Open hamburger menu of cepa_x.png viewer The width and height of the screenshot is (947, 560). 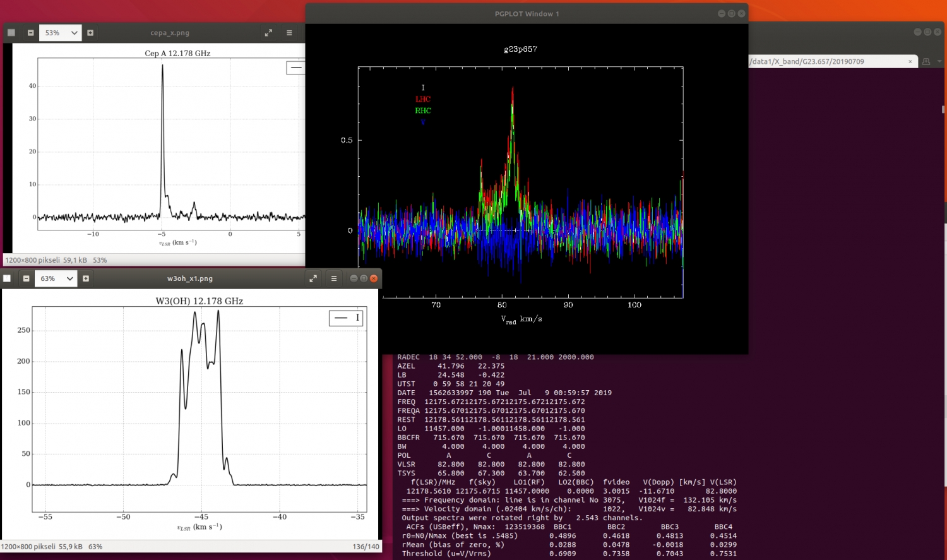point(289,33)
